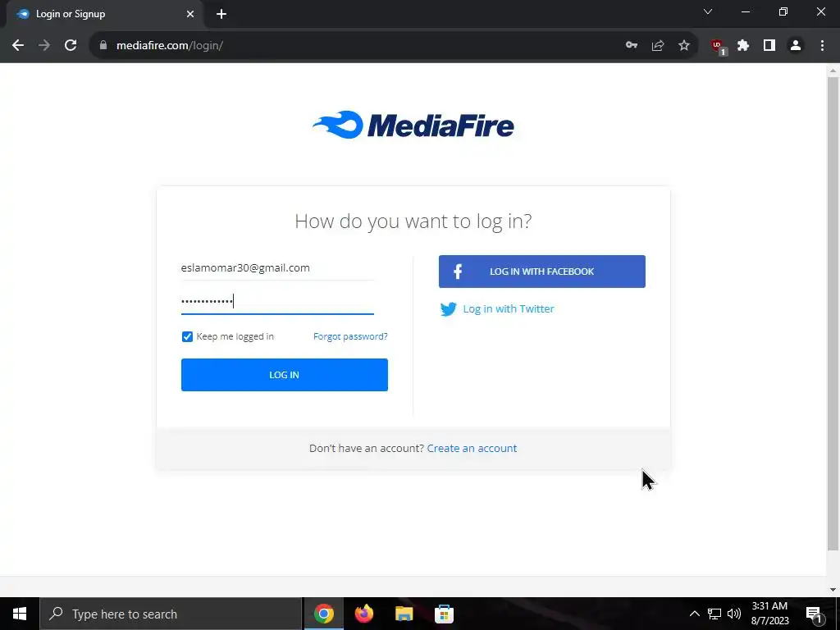
Task: Launch Firefox from the taskbar
Action: pos(364,614)
